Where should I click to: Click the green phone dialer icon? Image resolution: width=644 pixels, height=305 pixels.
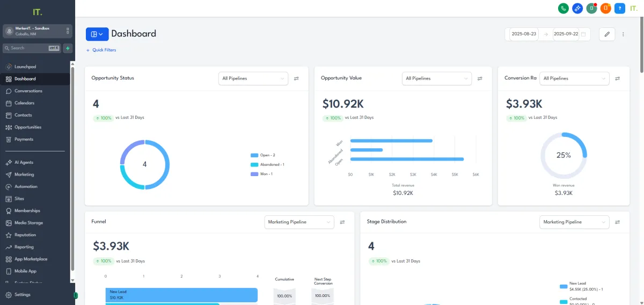[563, 8]
